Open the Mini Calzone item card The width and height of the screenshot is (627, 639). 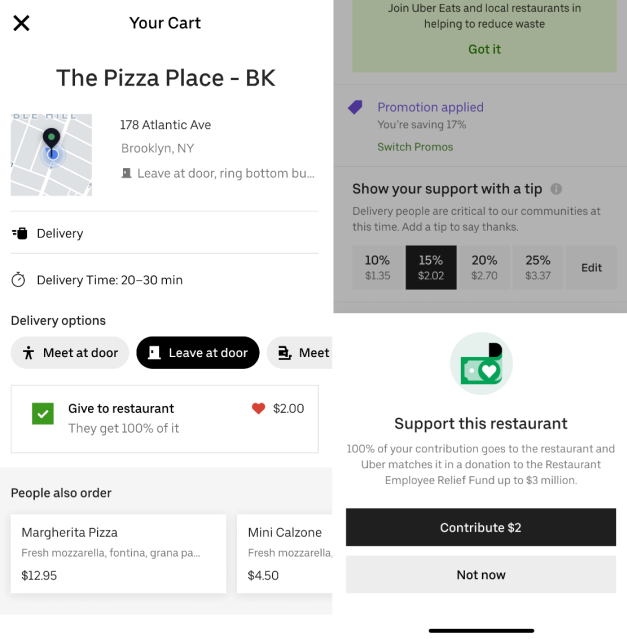coord(285,553)
